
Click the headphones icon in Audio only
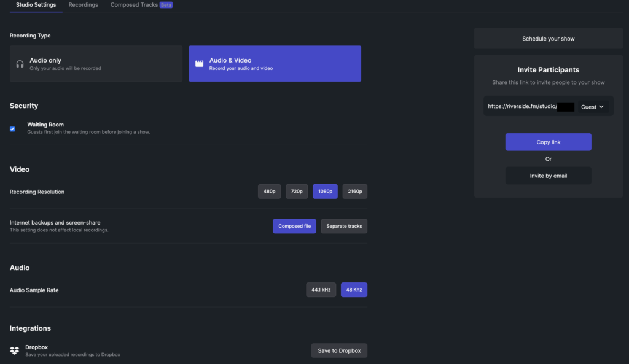(x=20, y=64)
